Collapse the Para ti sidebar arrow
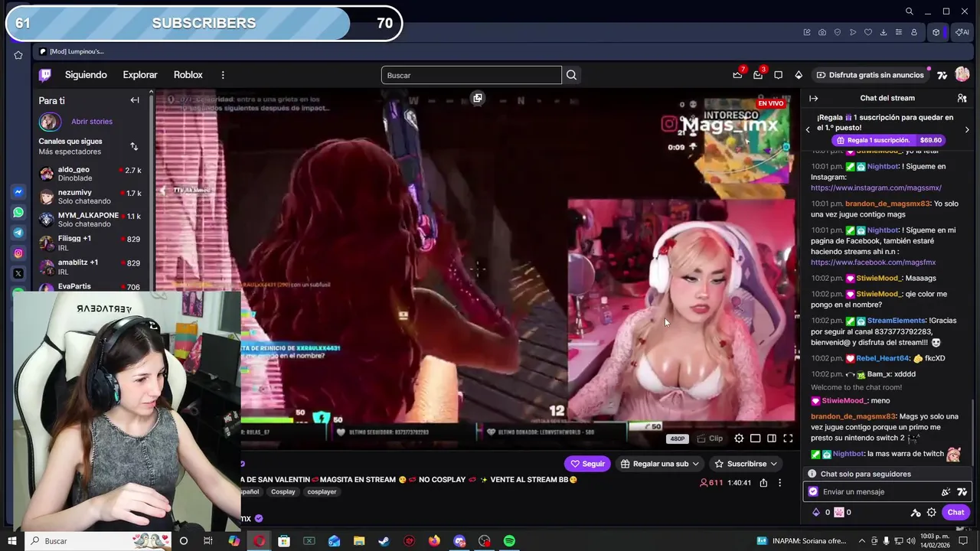The image size is (980, 551). [135, 100]
